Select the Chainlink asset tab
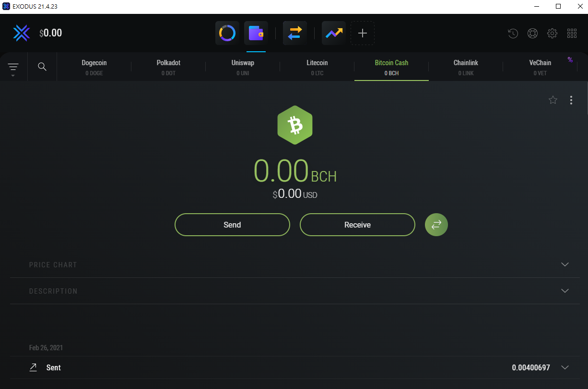 click(466, 67)
